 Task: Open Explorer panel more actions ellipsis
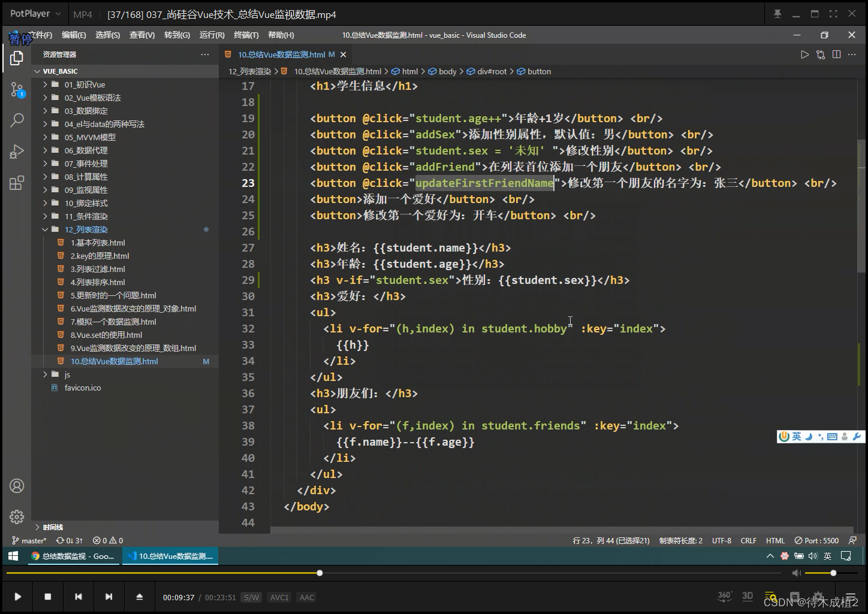click(205, 55)
